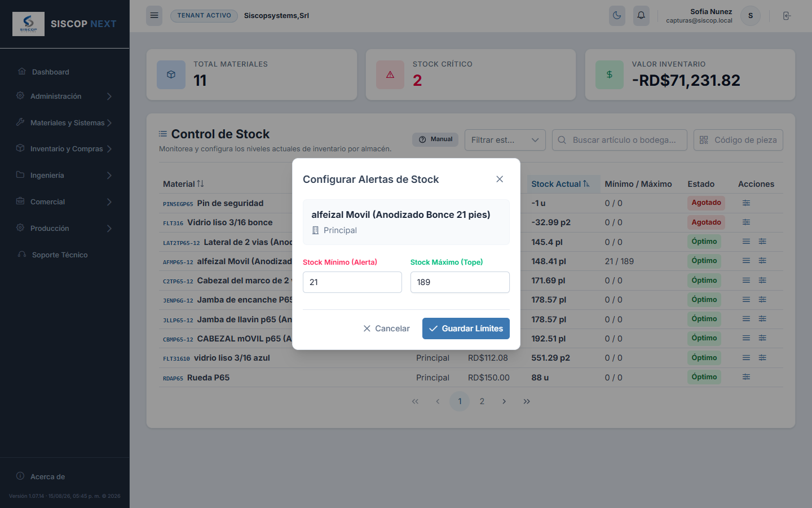Open list icon for Cabezal del marco row

point(746,281)
